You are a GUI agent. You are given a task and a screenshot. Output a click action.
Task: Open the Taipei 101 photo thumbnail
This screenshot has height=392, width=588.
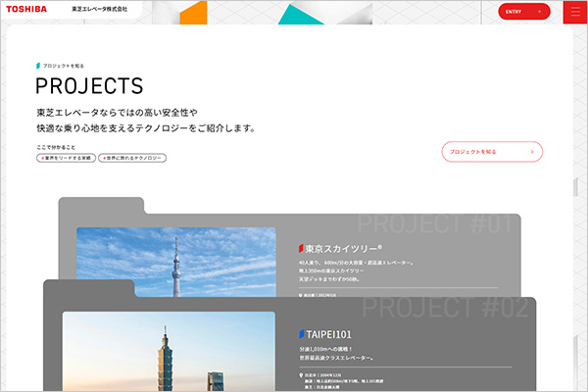[169, 351]
